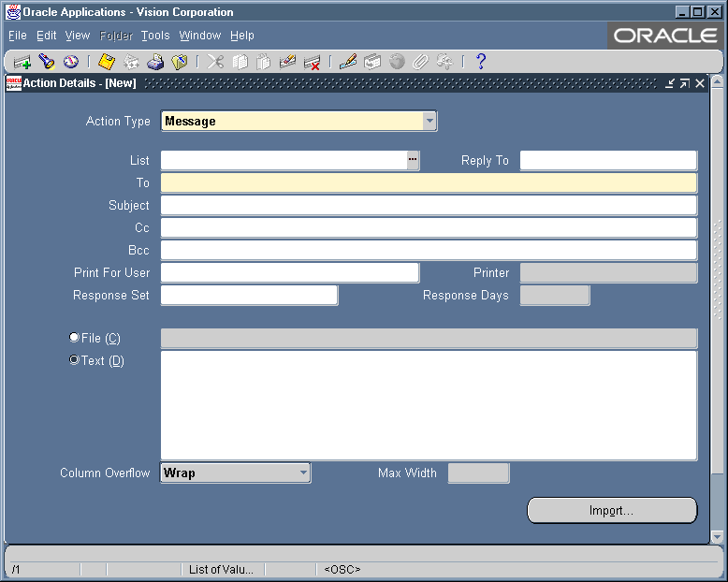This screenshot has width=728, height=582.
Task: Click in the Response Days field
Action: pos(555,295)
